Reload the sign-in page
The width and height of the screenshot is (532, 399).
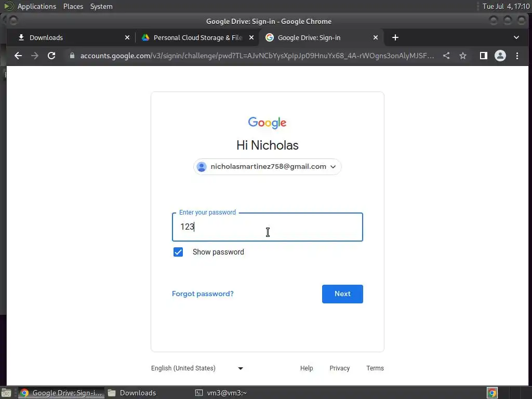(51, 56)
